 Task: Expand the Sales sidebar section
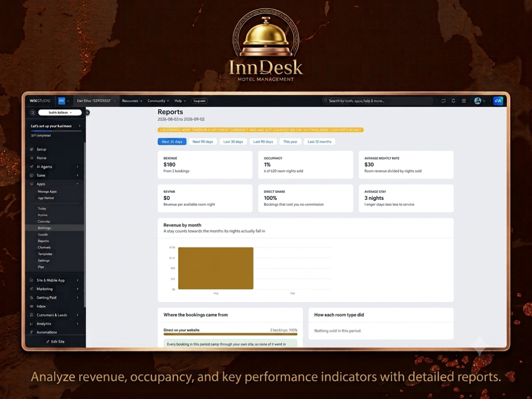point(77,175)
